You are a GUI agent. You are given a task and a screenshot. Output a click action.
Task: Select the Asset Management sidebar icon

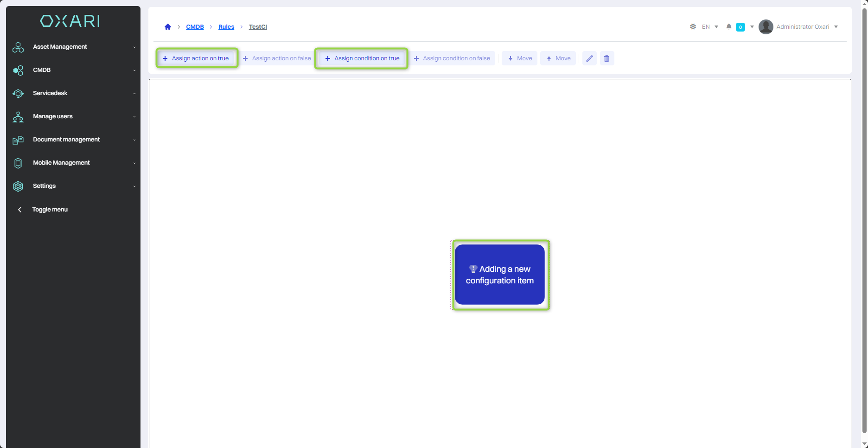click(x=18, y=47)
